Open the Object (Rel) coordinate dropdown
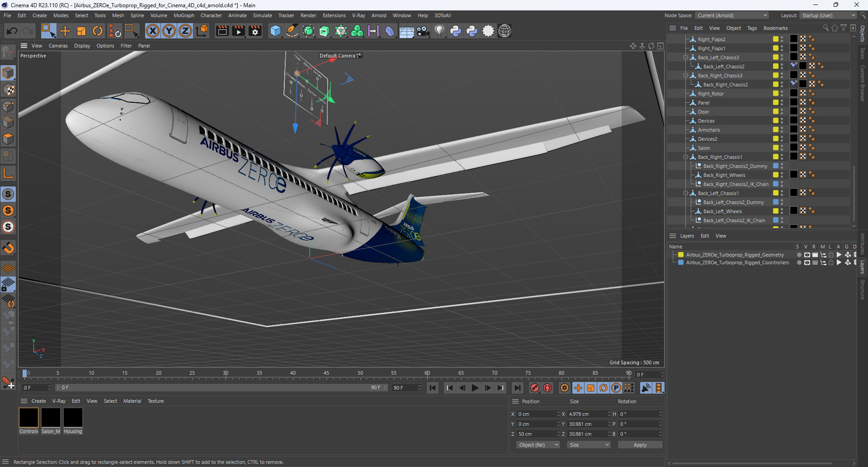868x467 pixels. point(538,445)
